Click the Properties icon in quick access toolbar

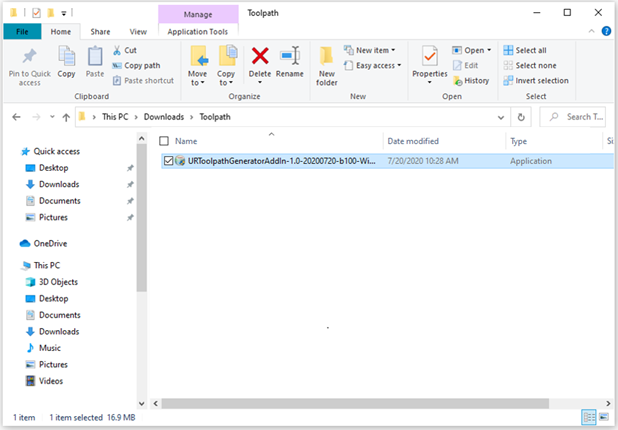coord(36,13)
